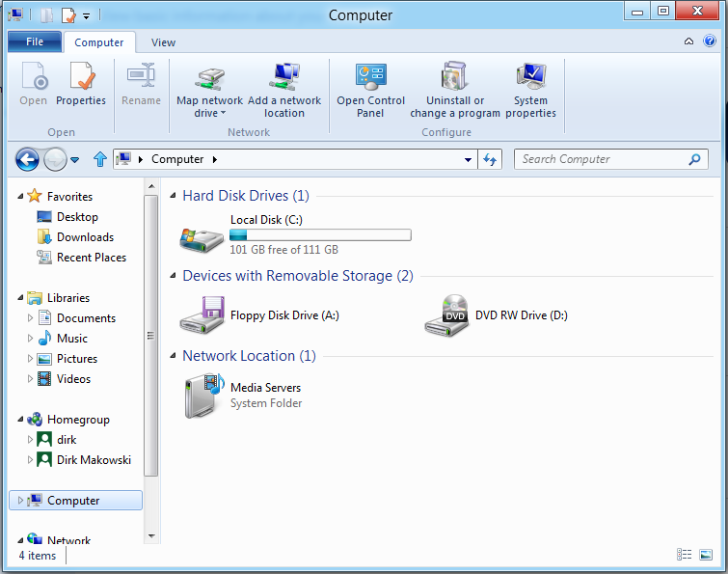Click the search magnifier icon
This screenshot has width=728, height=574.
tap(694, 159)
